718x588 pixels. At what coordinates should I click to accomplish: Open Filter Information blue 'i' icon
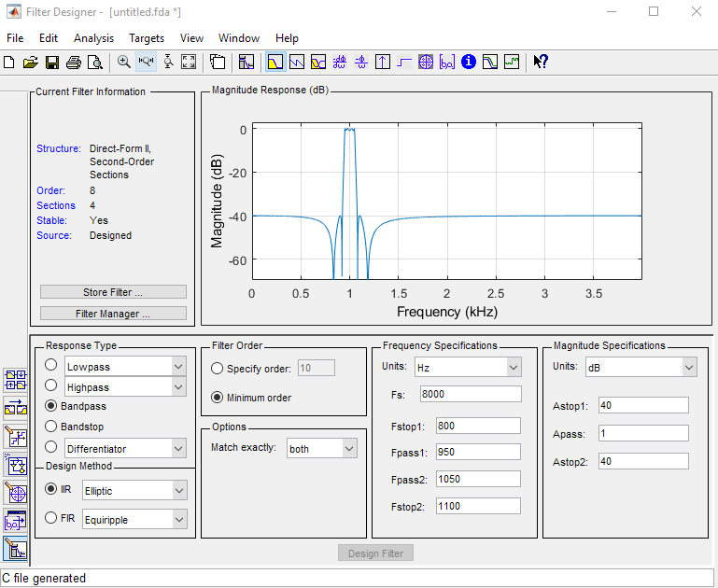coord(469,62)
